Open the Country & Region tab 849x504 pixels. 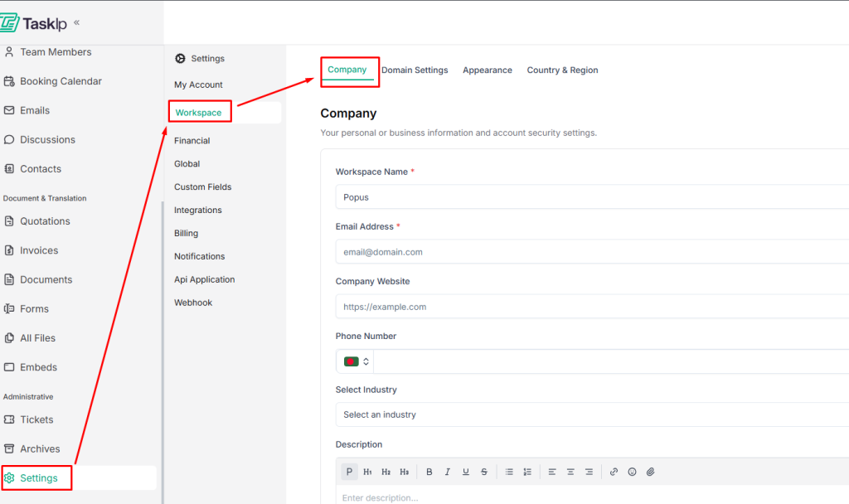coord(562,70)
